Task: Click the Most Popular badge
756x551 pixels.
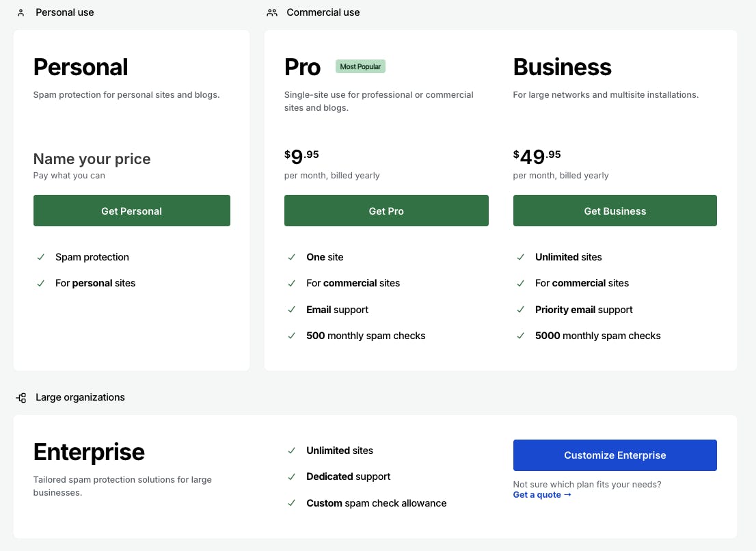Action: tap(361, 66)
